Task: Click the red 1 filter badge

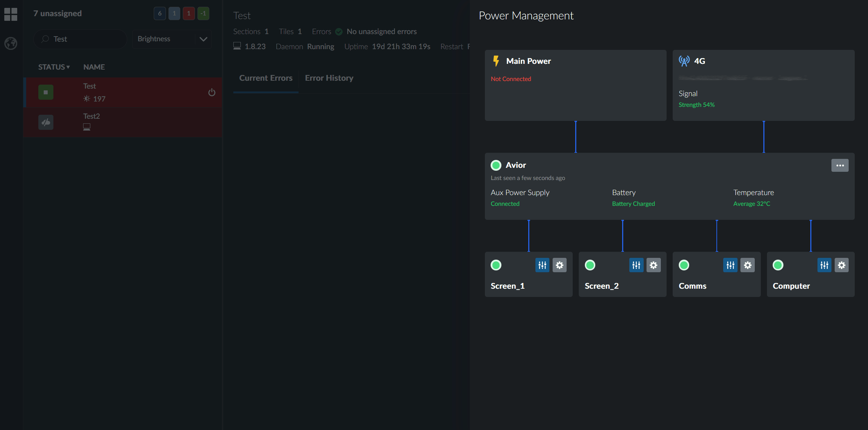Action: point(189,13)
